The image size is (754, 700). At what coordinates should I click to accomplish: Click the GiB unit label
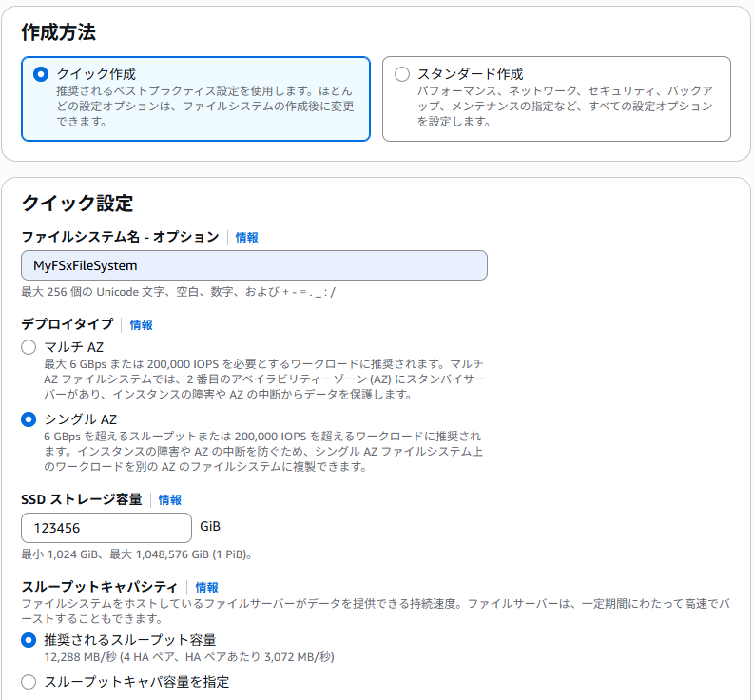210,526
